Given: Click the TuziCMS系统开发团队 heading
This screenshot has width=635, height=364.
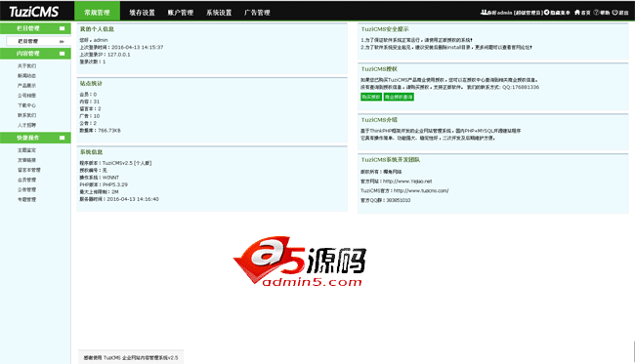Looking at the screenshot, I should tap(391, 160).
